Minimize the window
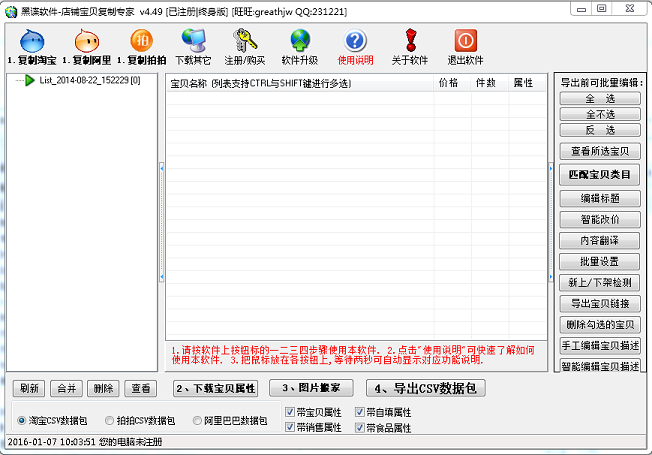Viewport: 652px width, 455px height. click(x=581, y=9)
